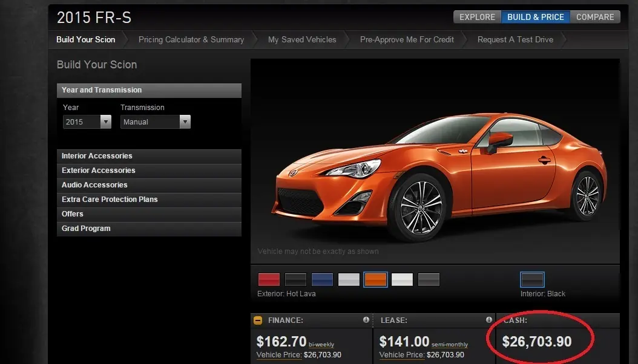Viewport: 638px width, 364px height.
Task: Open the Transmission dropdown showing Manual
Action: click(x=156, y=122)
